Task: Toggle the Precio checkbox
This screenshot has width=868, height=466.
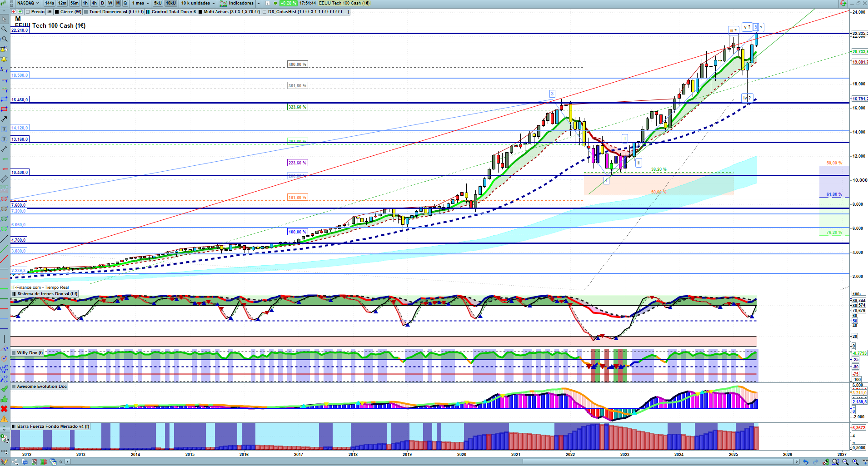Action: (28, 12)
